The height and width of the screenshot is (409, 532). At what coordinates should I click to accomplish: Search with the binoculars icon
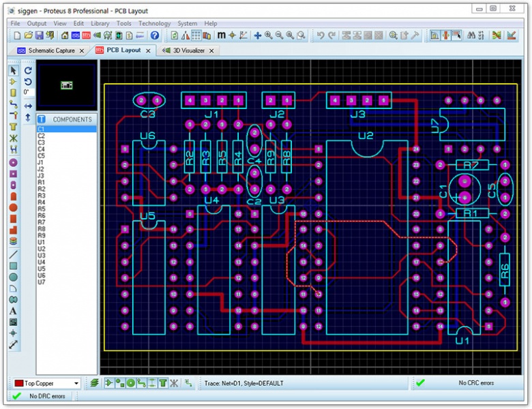[x=471, y=35]
